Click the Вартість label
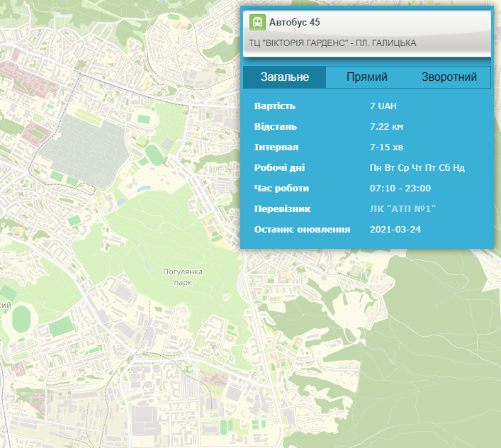 tap(274, 106)
